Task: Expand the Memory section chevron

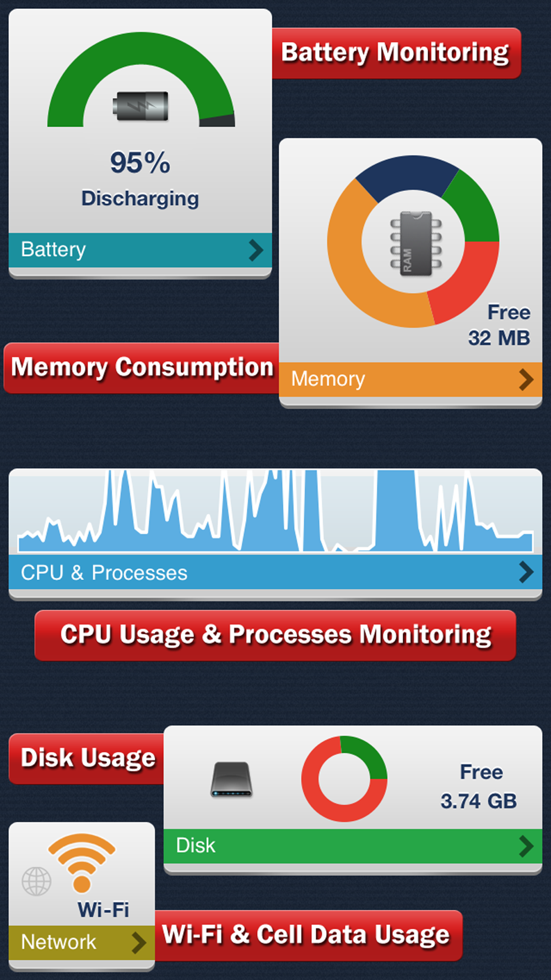Action: click(x=526, y=379)
